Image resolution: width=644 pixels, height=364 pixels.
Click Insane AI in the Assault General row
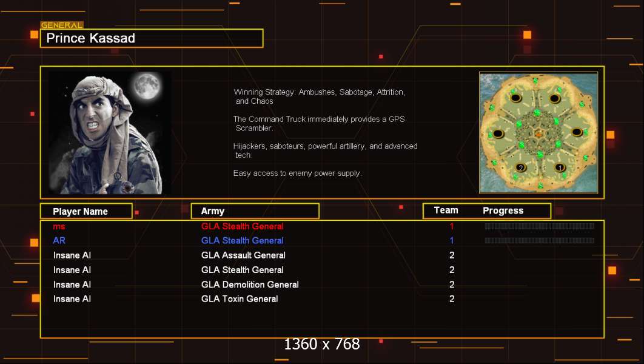tap(72, 255)
